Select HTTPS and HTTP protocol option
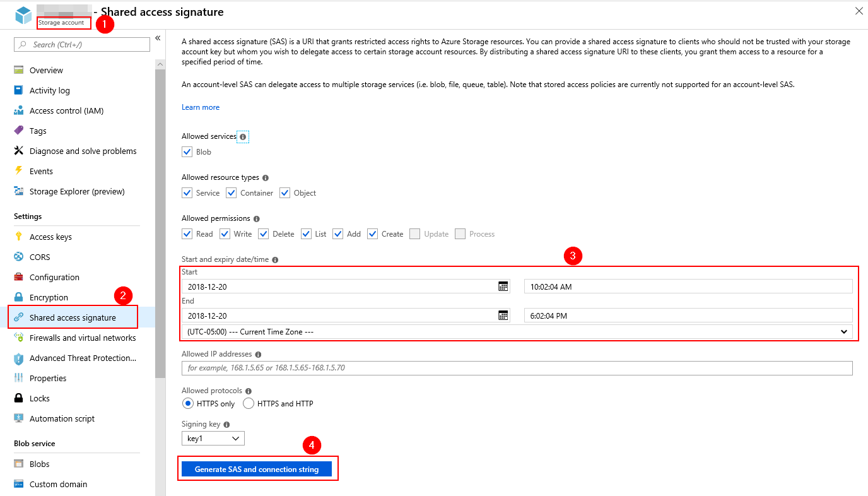 pos(249,403)
